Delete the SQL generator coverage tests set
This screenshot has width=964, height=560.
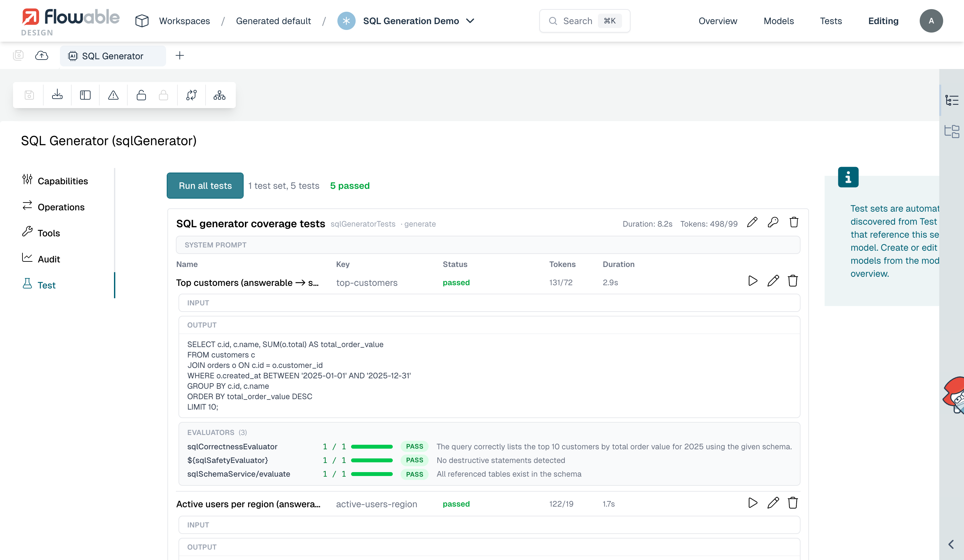(794, 223)
